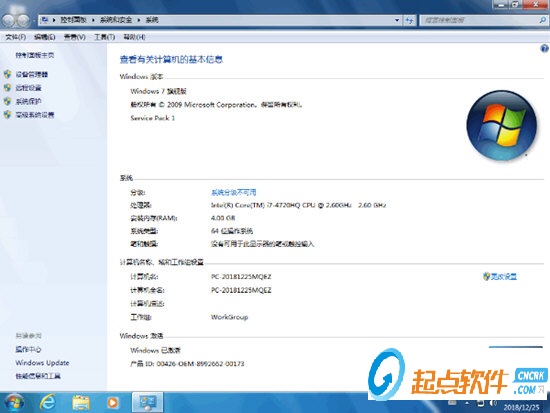550x413 pixels.
Task: Select the WorkGroup value
Action: 229,317
